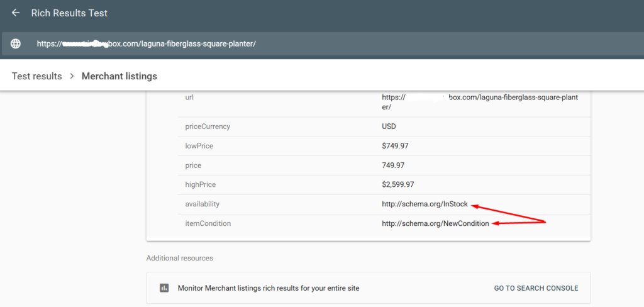Viewport: 644px width, 307px height.
Task: Click Monitor Merchant listings rich results text
Action: [x=269, y=288]
